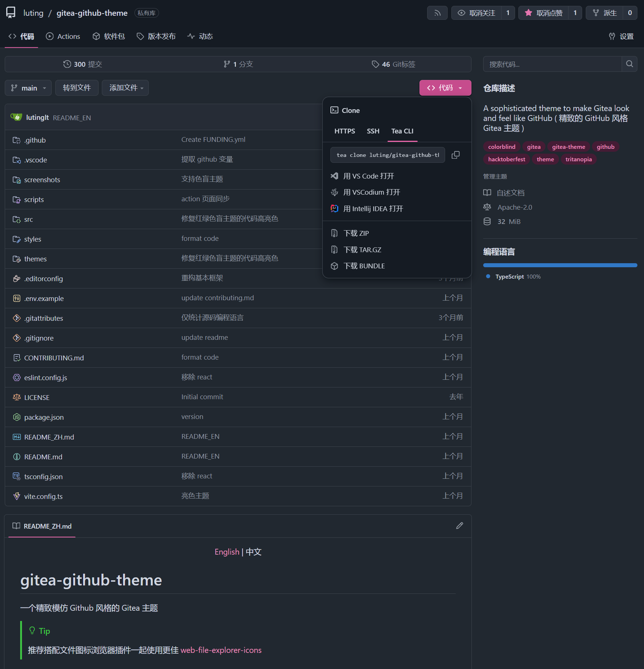The width and height of the screenshot is (644, 669).
Task: Click the Gitea home logo icon
Action: 11,13
